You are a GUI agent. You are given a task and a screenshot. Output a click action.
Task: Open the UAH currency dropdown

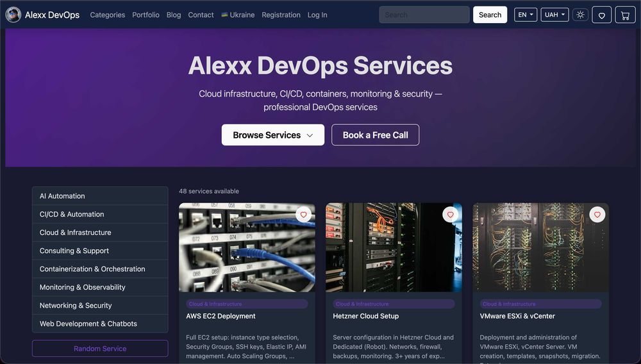coord(554,15)
